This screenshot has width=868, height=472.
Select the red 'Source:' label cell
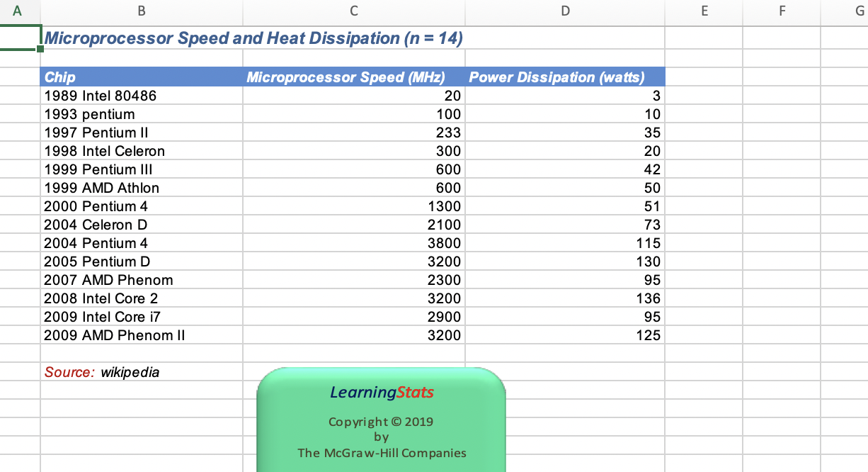[67, 371]
